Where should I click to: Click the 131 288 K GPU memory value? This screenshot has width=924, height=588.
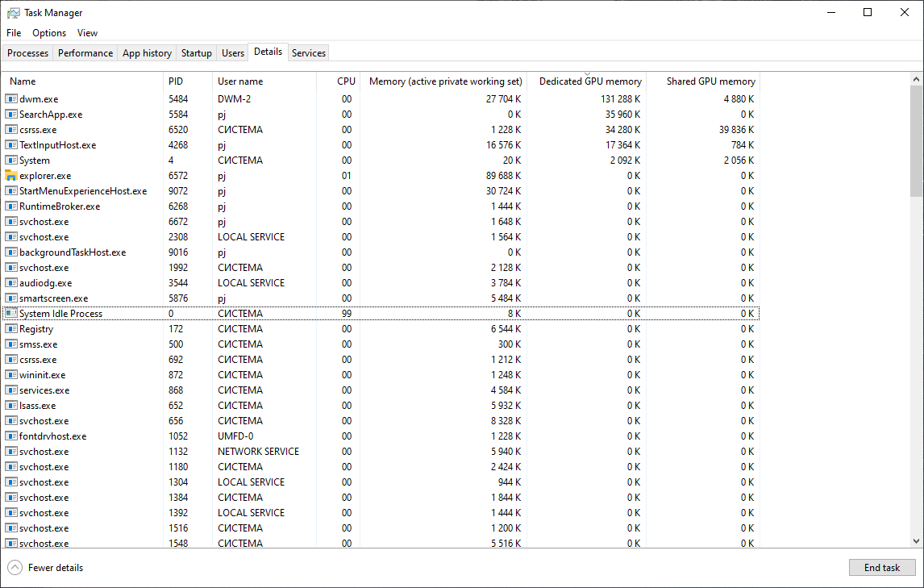tap(621, 99)
